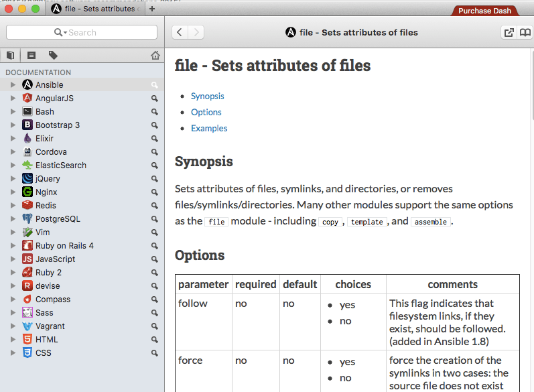Jump to the Options section link

(206, 112)
